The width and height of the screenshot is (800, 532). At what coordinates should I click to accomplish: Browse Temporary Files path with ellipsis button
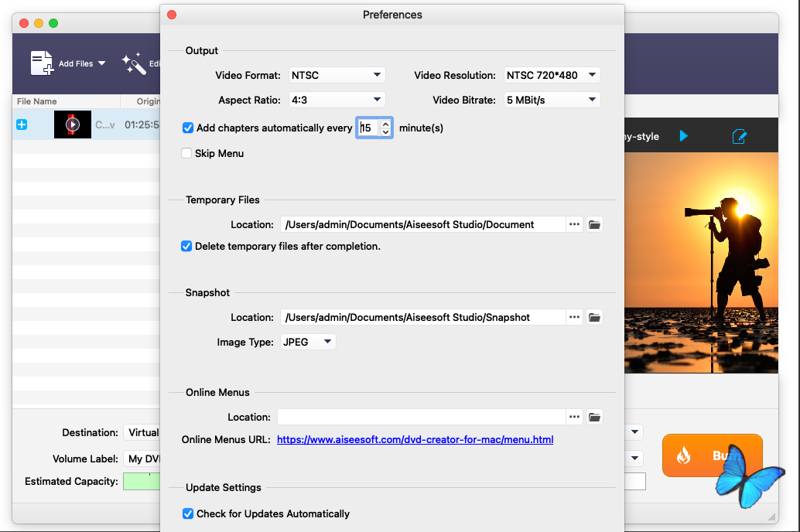(574, 224)
